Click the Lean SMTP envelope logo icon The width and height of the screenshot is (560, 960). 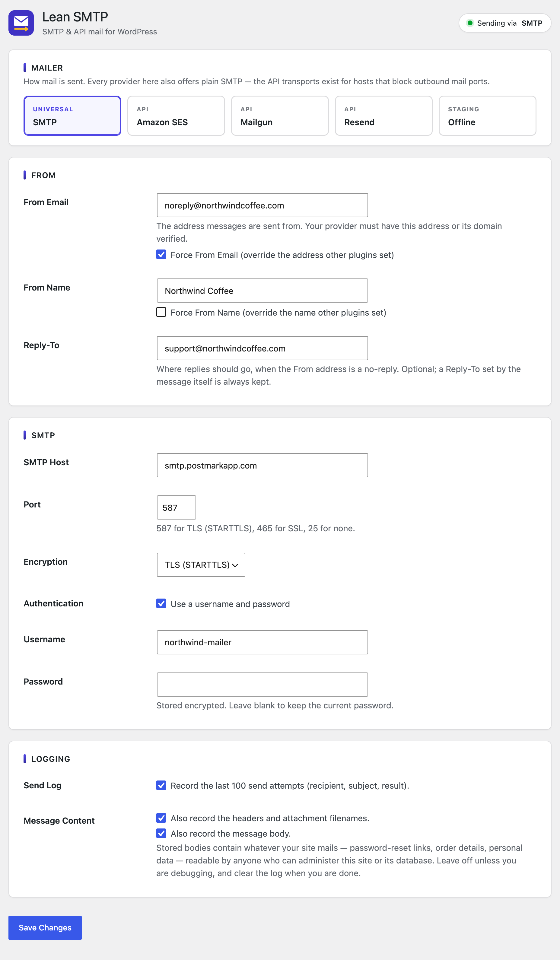click(21, 23)
